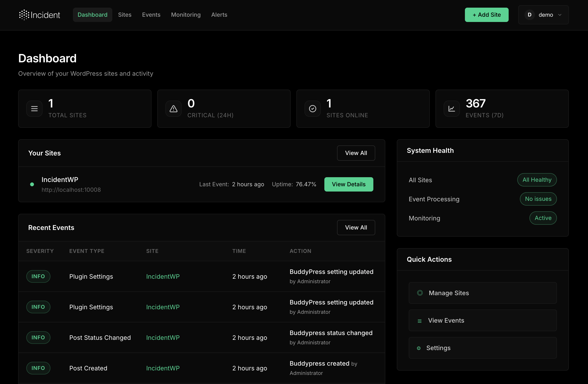This screenshot has height=384, width=588.
Task: Click the target icon beside Manage Sites
Action: [x=420, y=293]
